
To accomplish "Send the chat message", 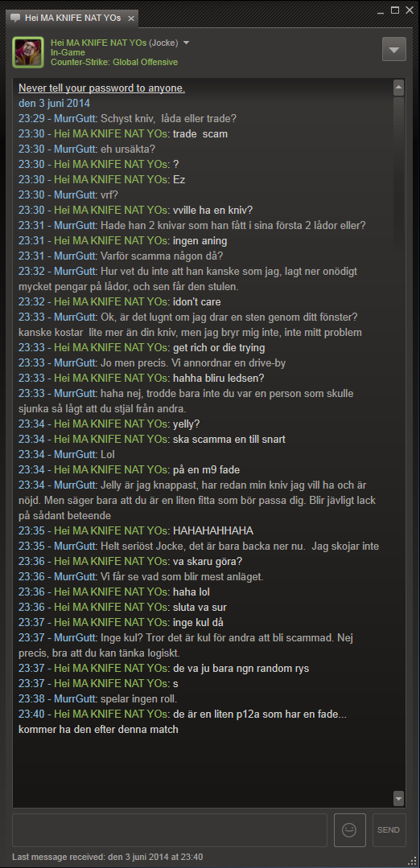I will coord(389,829).
